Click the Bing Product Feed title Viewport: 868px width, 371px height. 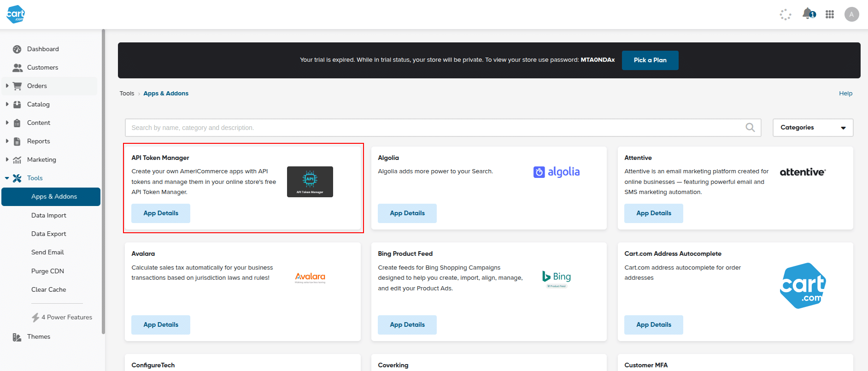pos(405,253)
